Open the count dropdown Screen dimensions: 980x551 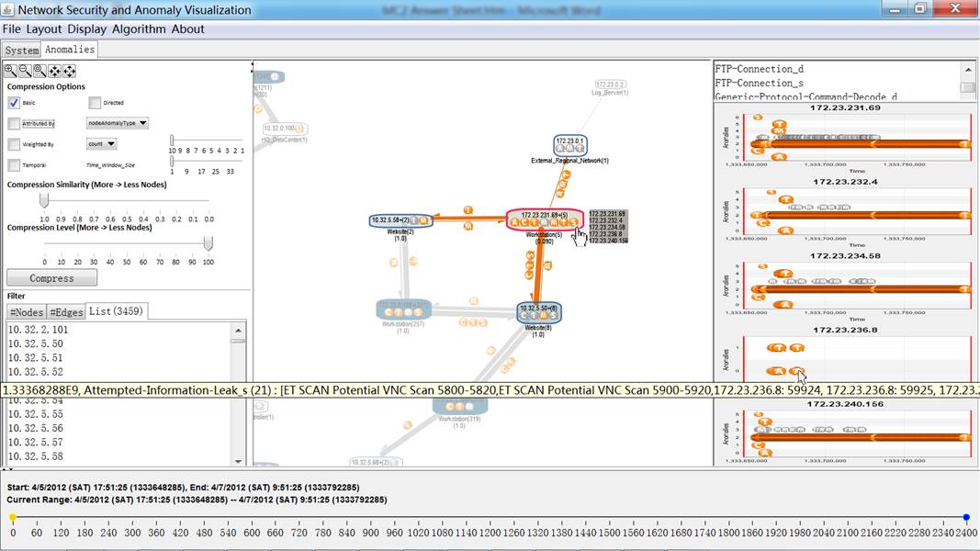[x=101, y=144]
